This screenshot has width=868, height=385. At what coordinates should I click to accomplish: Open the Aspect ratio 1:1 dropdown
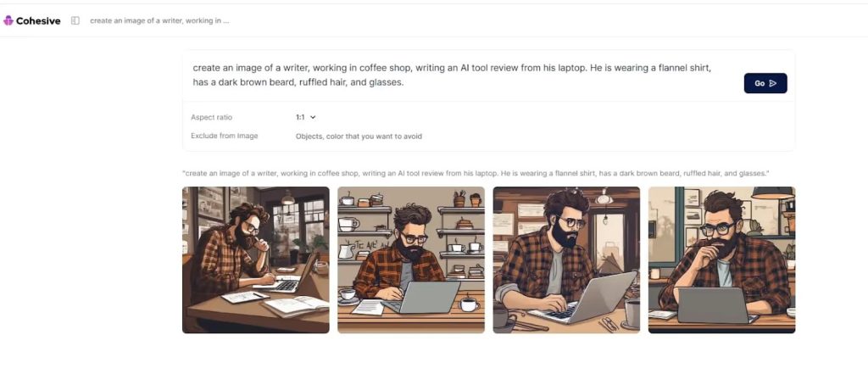coord(305,117)
